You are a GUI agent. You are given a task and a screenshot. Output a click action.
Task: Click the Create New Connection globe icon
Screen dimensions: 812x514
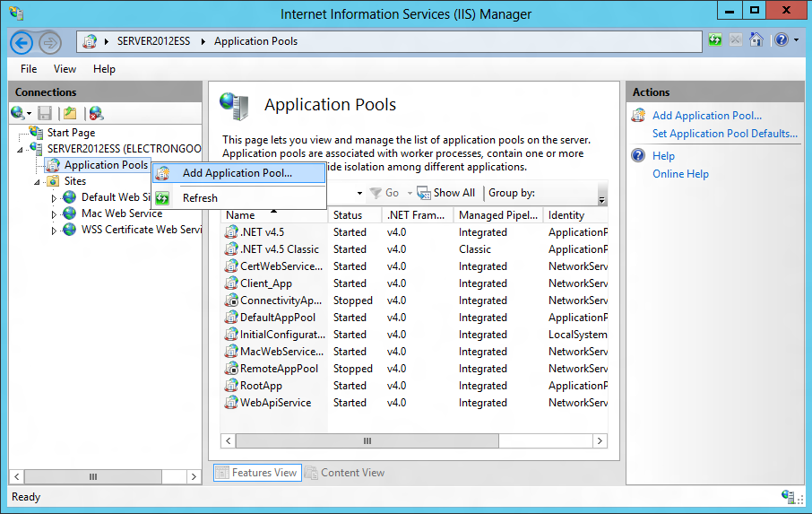tap(18, 113)
